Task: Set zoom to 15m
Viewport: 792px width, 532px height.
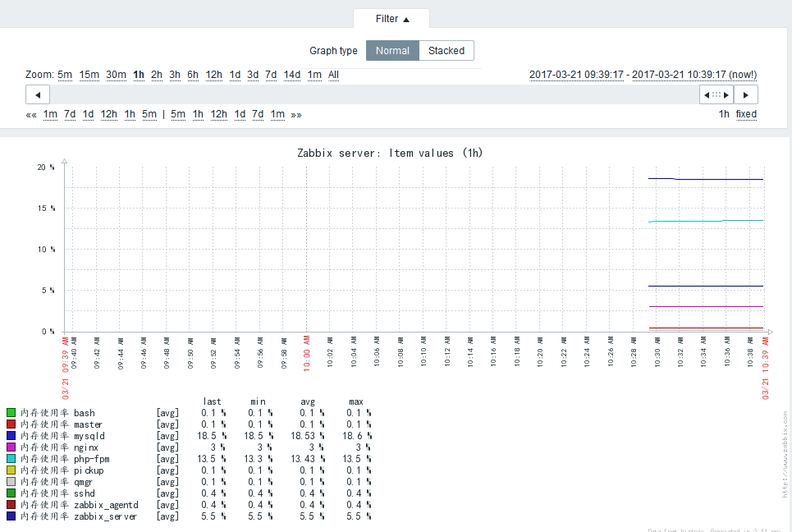Action: point(89,75)
